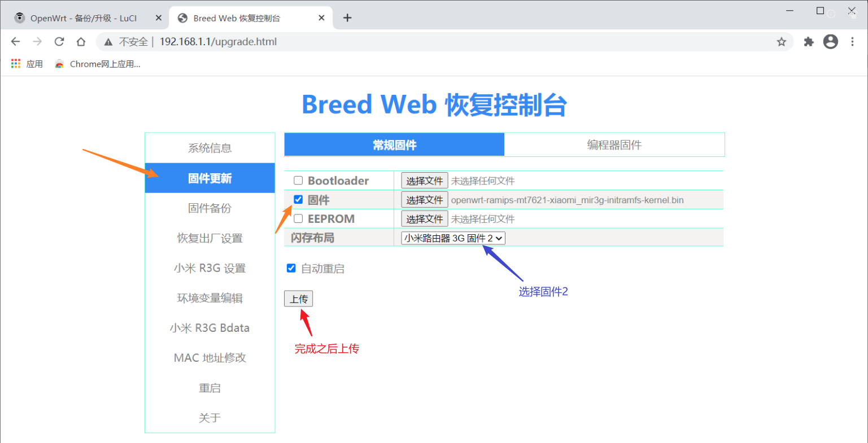Maximize the browser window

click(x=821, y=11)
